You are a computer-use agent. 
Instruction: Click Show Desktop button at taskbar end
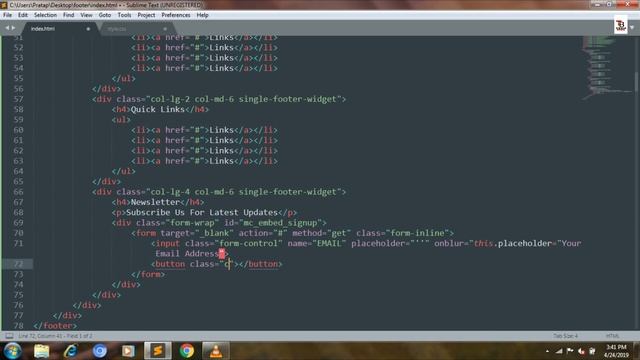tap(637, 351)
